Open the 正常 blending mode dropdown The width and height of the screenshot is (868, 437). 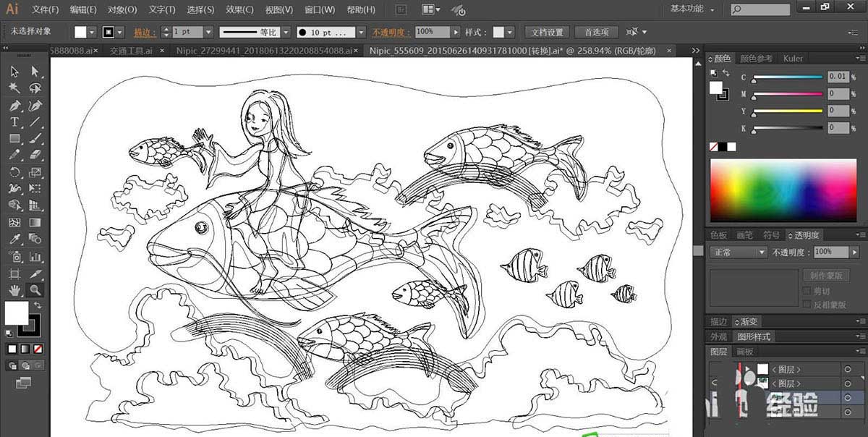(x=739, y=252)
